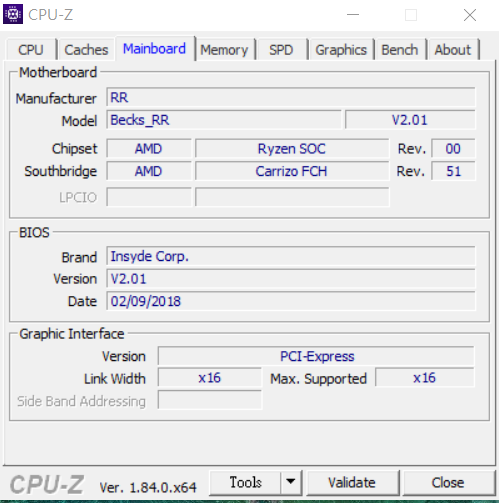Click the Link Width value x16

click(210, 378)
